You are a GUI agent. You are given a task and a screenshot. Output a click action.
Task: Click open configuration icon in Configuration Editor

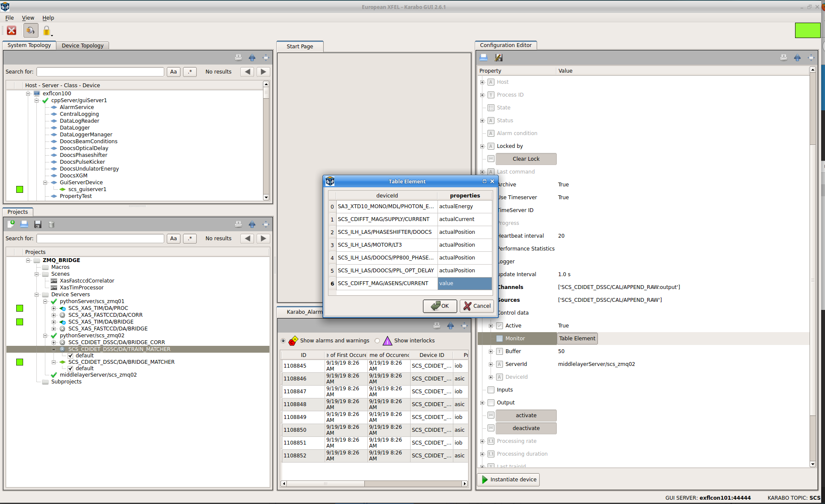(x=484, y=57)
